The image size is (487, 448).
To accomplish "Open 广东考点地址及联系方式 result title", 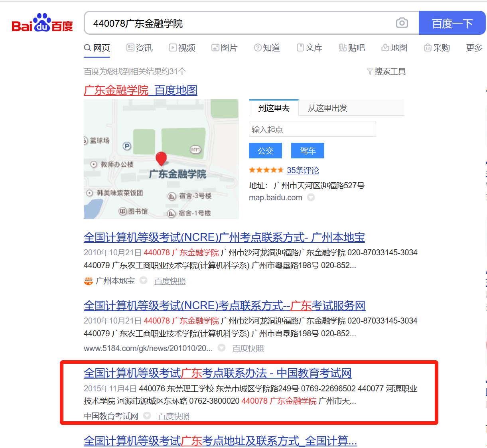I will pyautogui.click(x=221, y=441).
